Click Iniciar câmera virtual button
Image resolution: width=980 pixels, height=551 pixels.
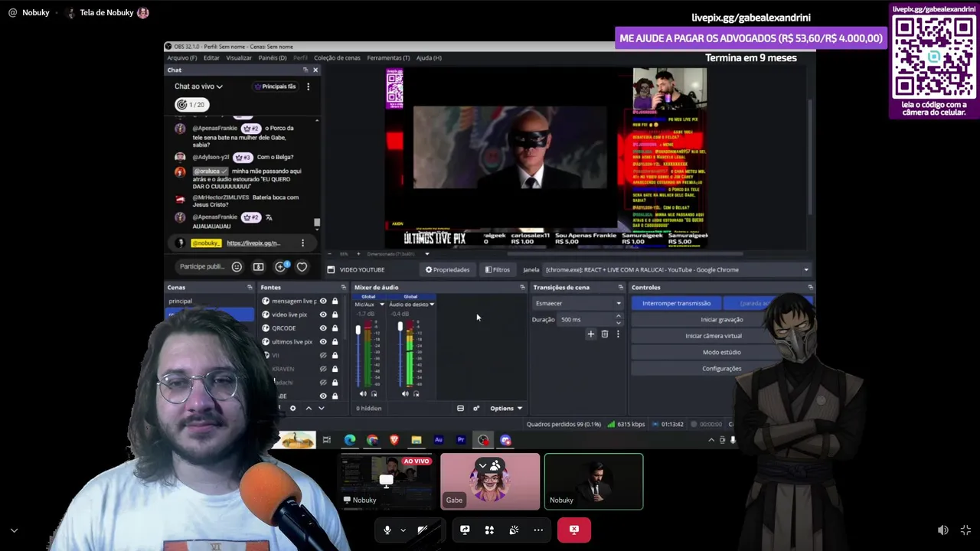point(713,336)
